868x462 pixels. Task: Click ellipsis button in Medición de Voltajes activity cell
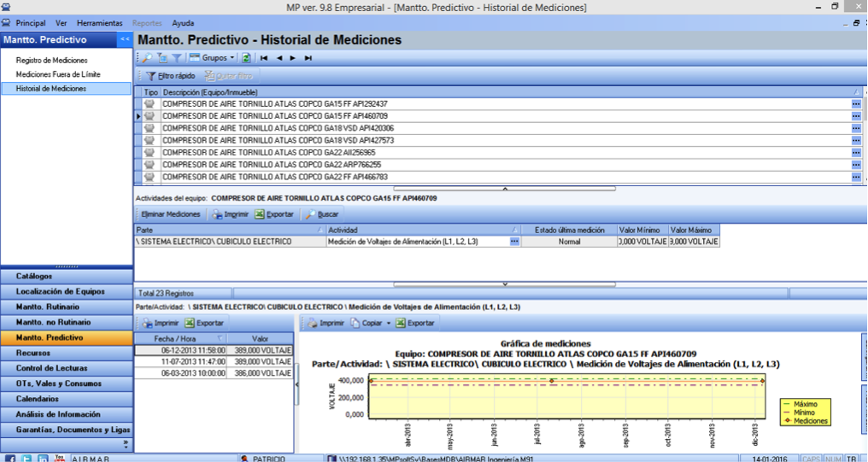tap(514, 242)
